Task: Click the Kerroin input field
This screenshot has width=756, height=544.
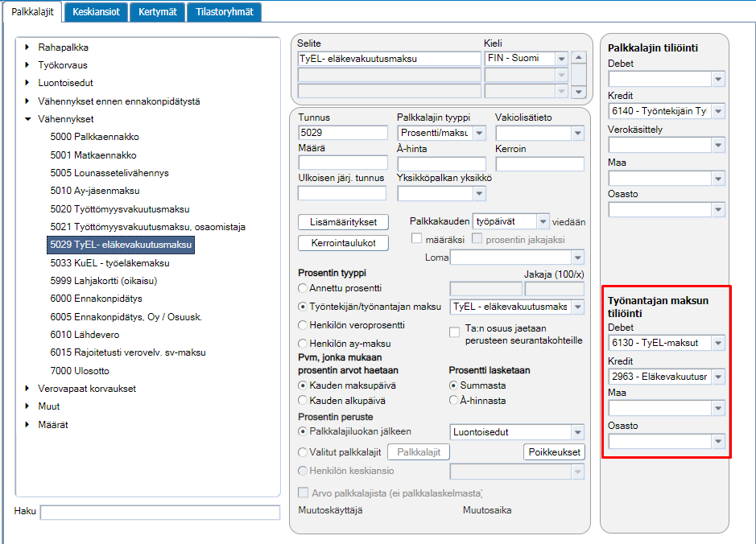Action: point(540,164)
